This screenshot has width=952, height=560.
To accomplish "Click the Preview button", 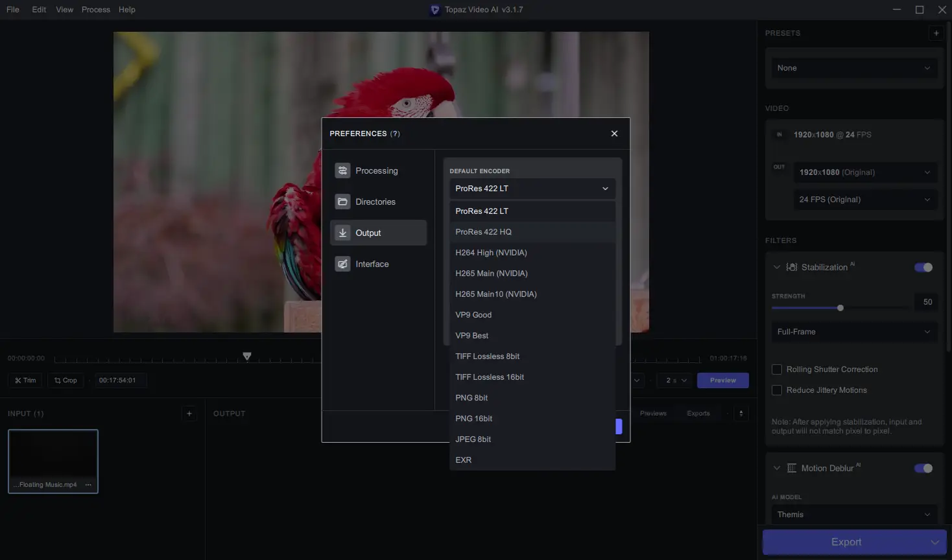I will coord(723,380).
